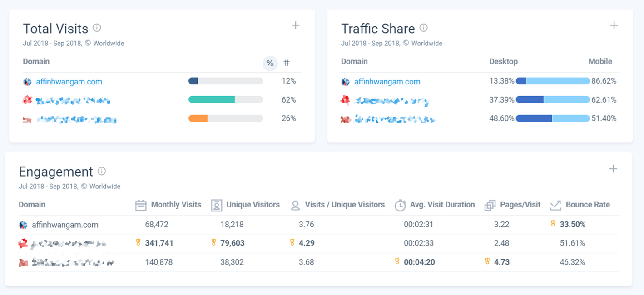Screen dimensions: 644x295
Task: Click the Visits / Unique Visitors person icon
Action: point(295,206)
